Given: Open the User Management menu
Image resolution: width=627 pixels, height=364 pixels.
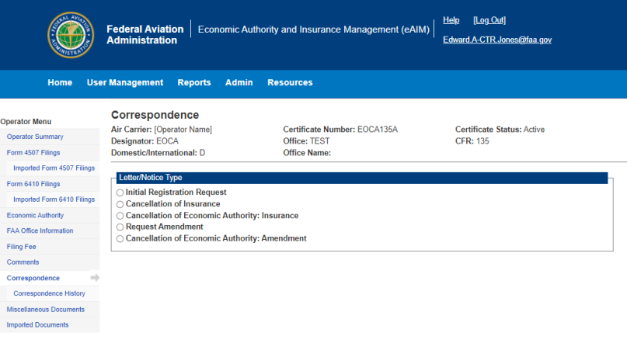Looking at the screenshot, I should [125, 82].
